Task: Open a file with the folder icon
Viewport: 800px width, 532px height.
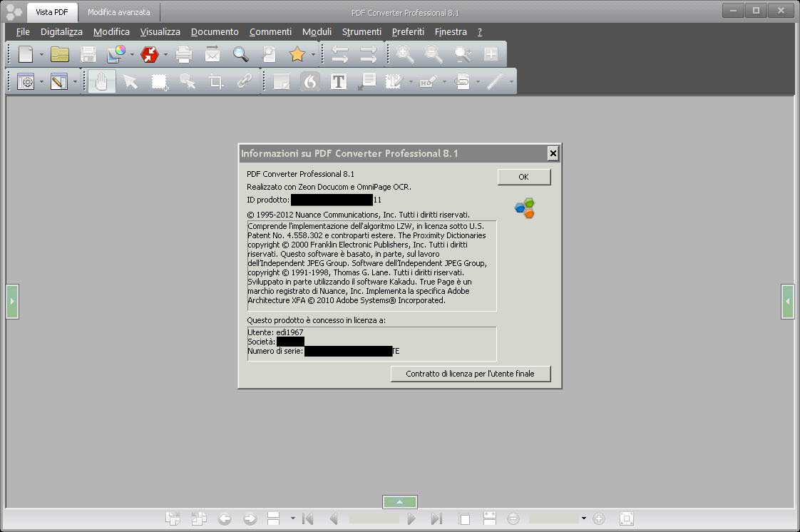Action: (60, 54)
